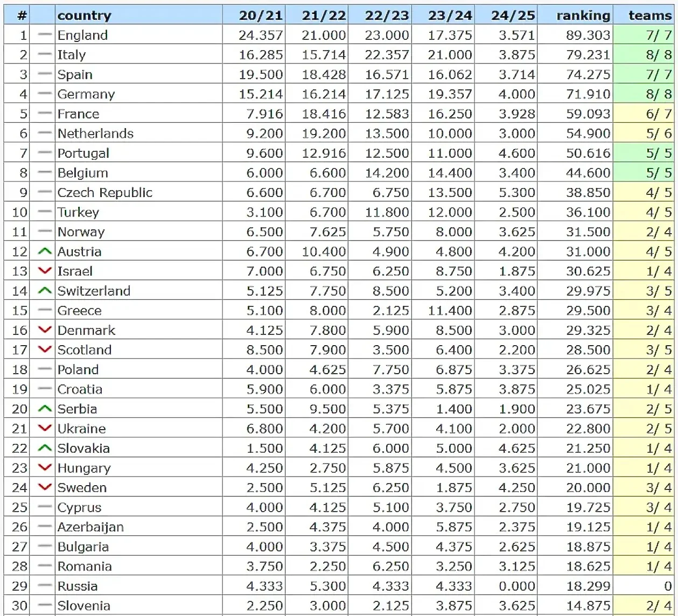This screenshot has height=616, width=678.
Task: Click the green up arrow beside Serbia
Action: (45, 409)
